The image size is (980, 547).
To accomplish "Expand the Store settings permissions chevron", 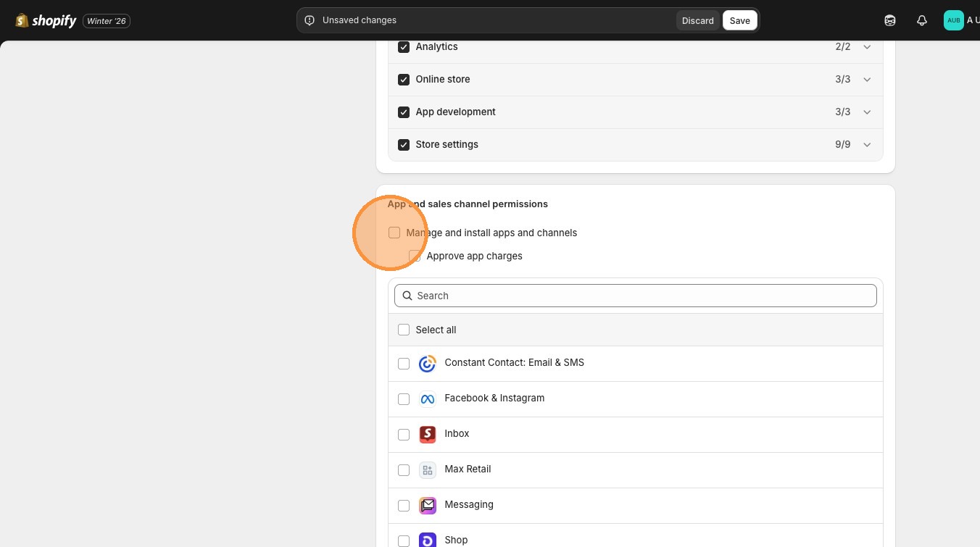I will pos(867,144).
